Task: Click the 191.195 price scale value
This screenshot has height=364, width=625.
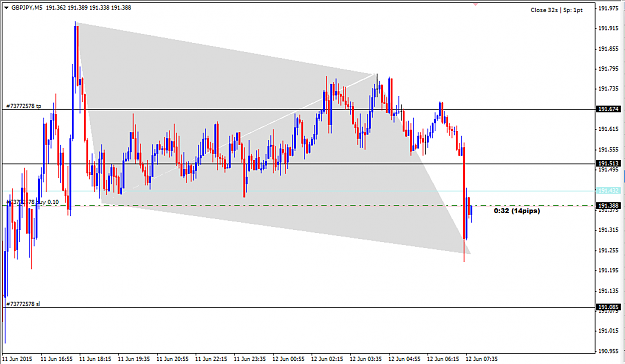Action: coord(608,270)
